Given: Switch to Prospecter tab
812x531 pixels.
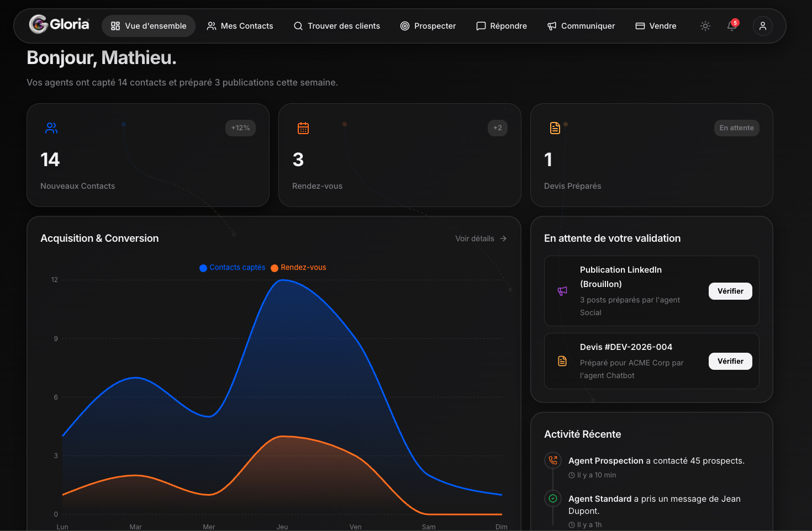Looking at the screenshot, I should click(428, 26).
